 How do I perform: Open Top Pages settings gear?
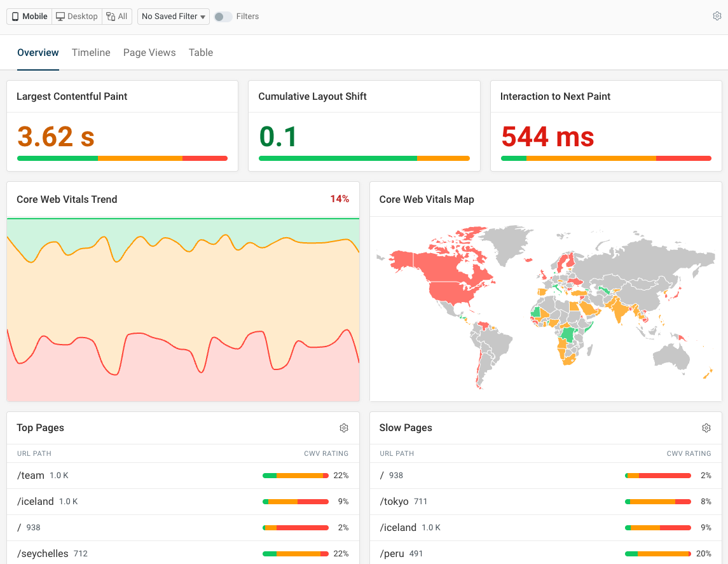pyautogui.click(x=344, y=428)
